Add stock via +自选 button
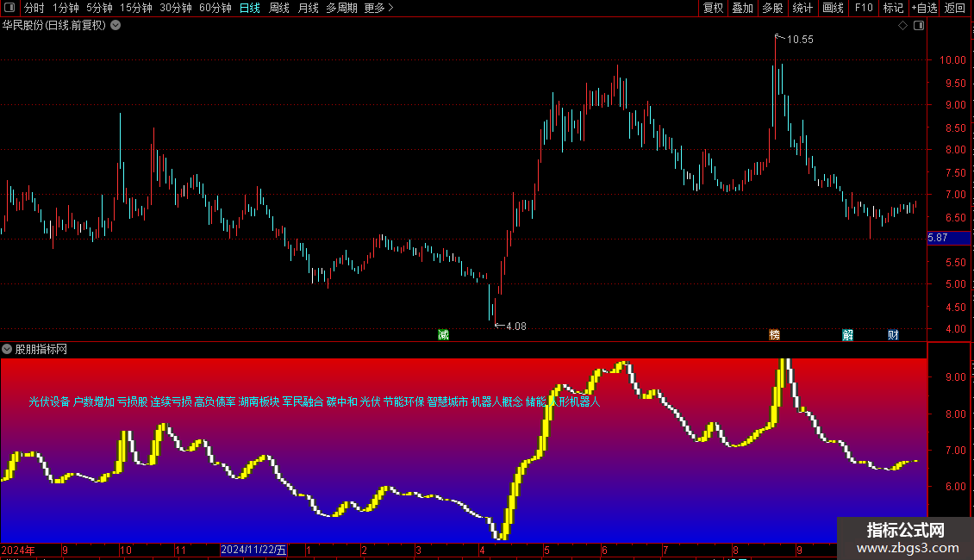Viewport: 974px width, 560px height. click(924, 8)
